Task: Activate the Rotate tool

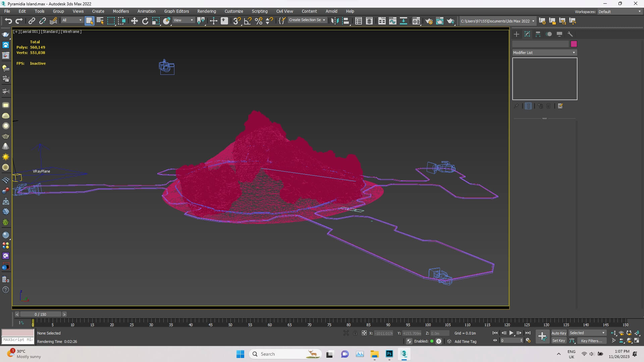Action: pos(145,21)
